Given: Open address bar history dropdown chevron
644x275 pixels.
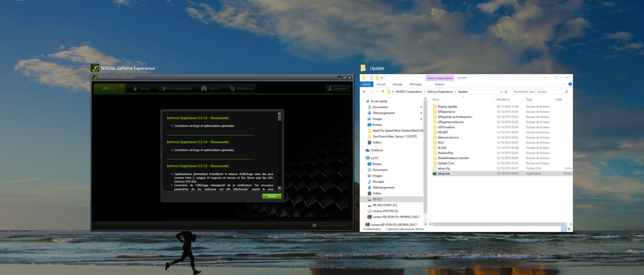Looking at the screenshot, I should click(x=501, y=92).
